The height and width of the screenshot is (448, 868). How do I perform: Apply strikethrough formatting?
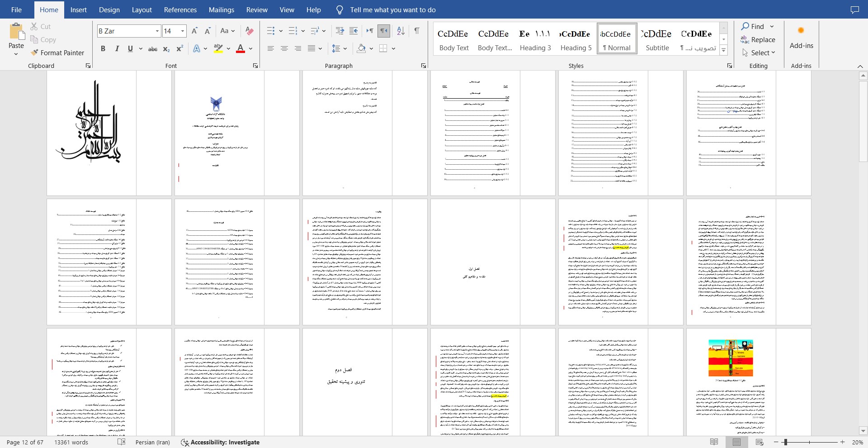click(153, 49)
